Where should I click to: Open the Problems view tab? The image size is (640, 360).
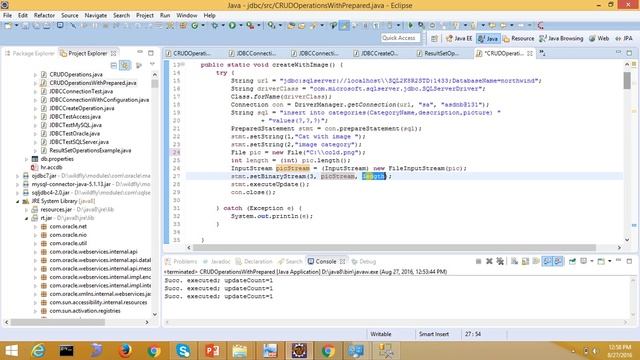coord(182,262)
